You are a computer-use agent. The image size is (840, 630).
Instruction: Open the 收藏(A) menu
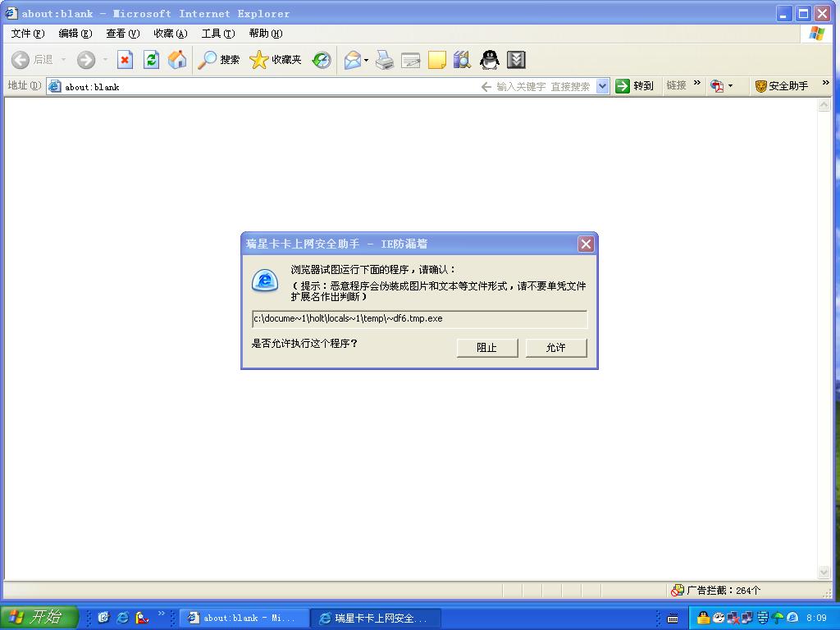171,33
